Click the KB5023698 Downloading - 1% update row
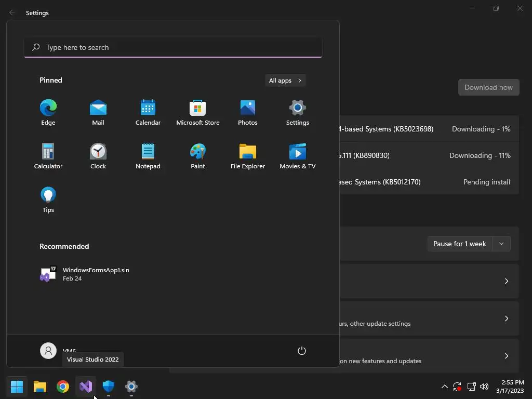This screenshot has width=532, height=399. 429,129
